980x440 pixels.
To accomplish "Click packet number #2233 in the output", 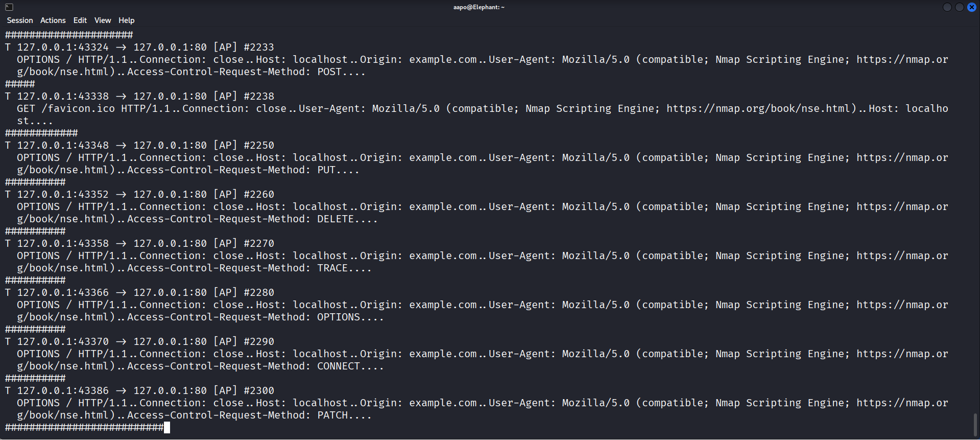I will [259, 47].
